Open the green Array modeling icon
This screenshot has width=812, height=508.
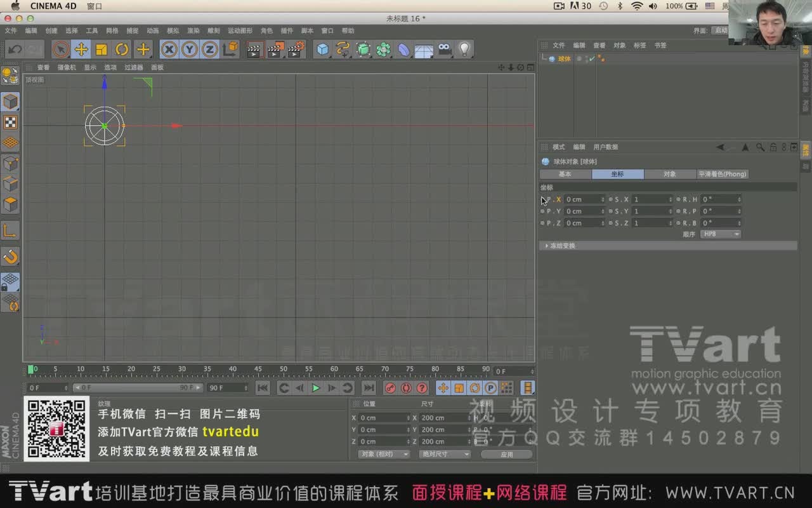pyautogui.click(x=383, y=50)
